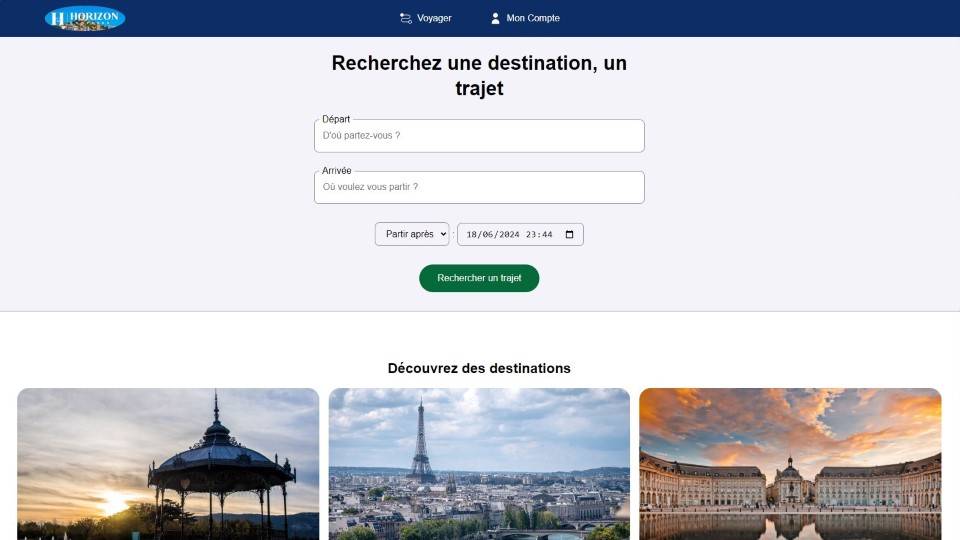The width and height of the screenshot is (960, 540).
Task: Select the Bordeaux palace reflection photo
Action: 790,464
